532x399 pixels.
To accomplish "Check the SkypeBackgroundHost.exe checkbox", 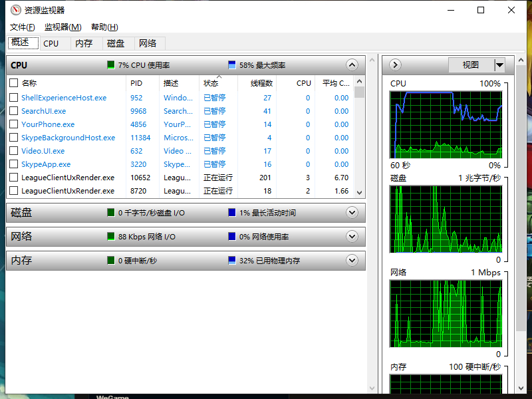I will 13,138.
